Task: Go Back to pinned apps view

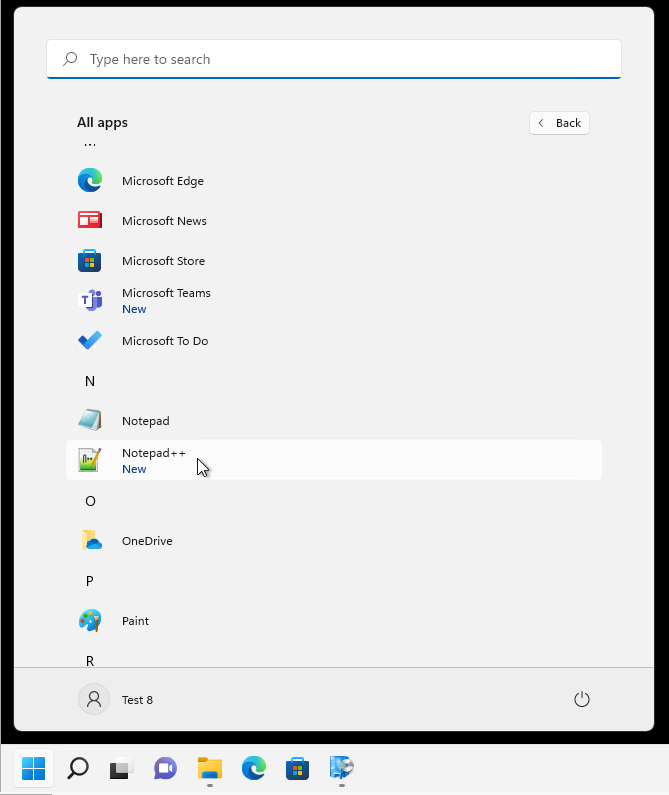Action: point(559,123)
